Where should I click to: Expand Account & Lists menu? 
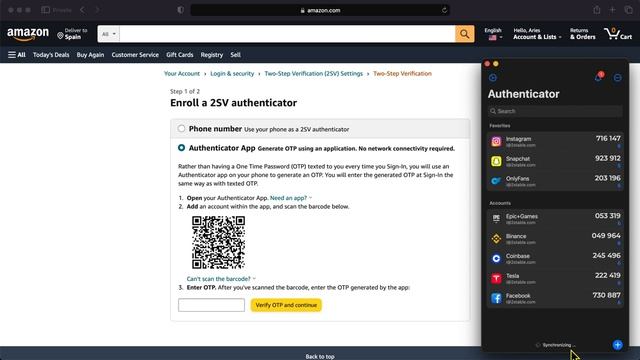pos(537,34)
